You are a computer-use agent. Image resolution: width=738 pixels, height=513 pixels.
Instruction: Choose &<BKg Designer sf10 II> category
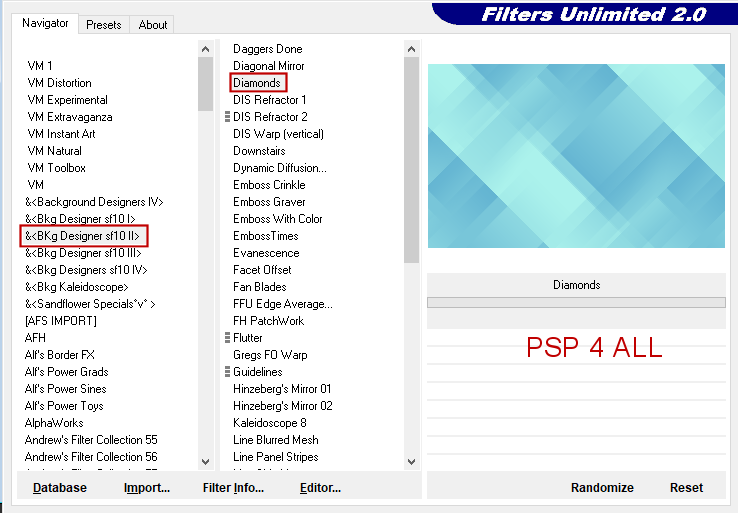(83, 236)
